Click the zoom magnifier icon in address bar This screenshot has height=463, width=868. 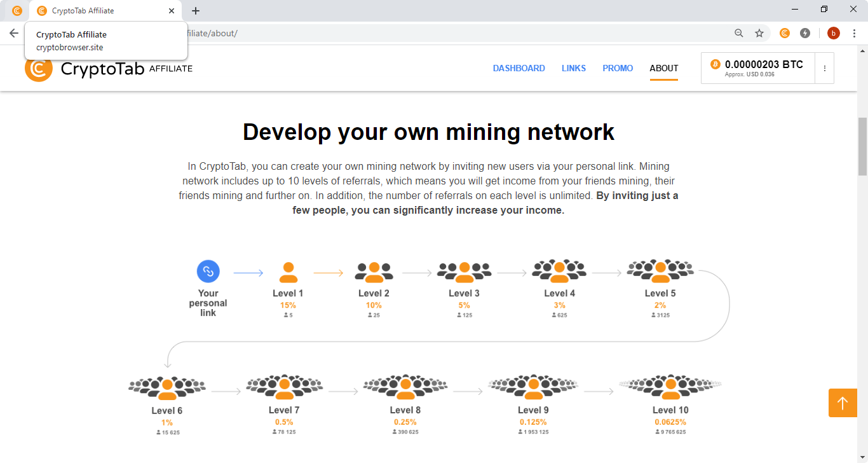738,33
